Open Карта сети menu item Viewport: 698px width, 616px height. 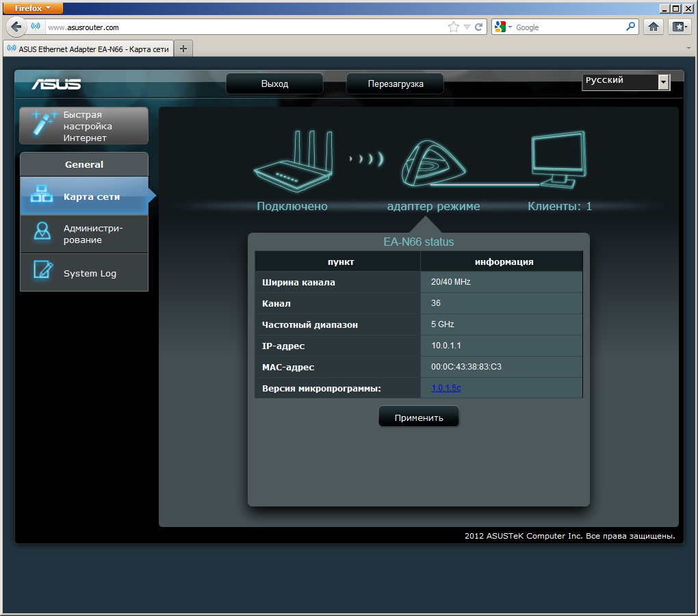point(83,196)
